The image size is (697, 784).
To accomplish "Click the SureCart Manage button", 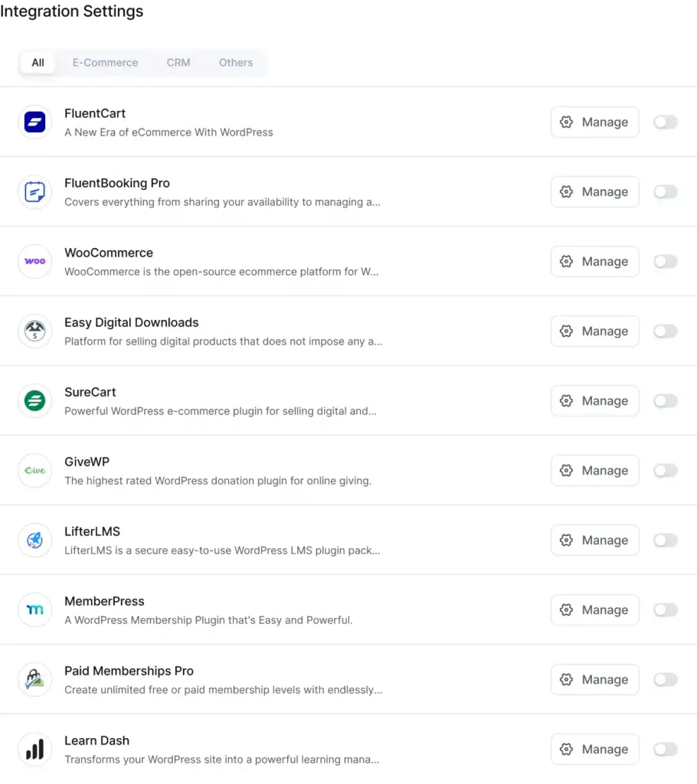I will click(x=595, y=400).
